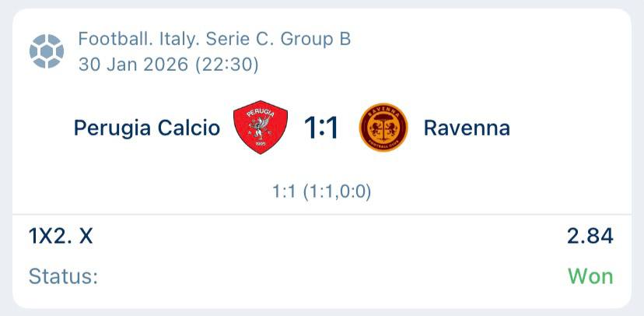Select the 1X2. X bet market label

61,236
